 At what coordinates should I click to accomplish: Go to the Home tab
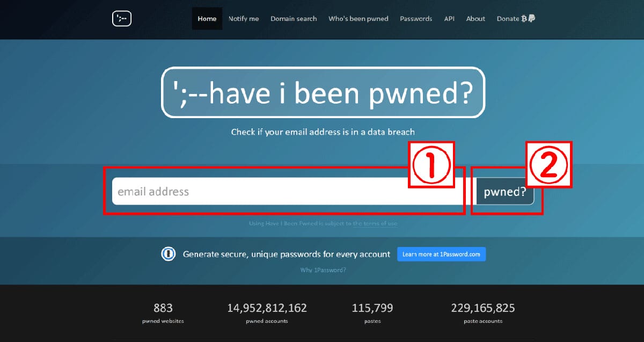207,19
